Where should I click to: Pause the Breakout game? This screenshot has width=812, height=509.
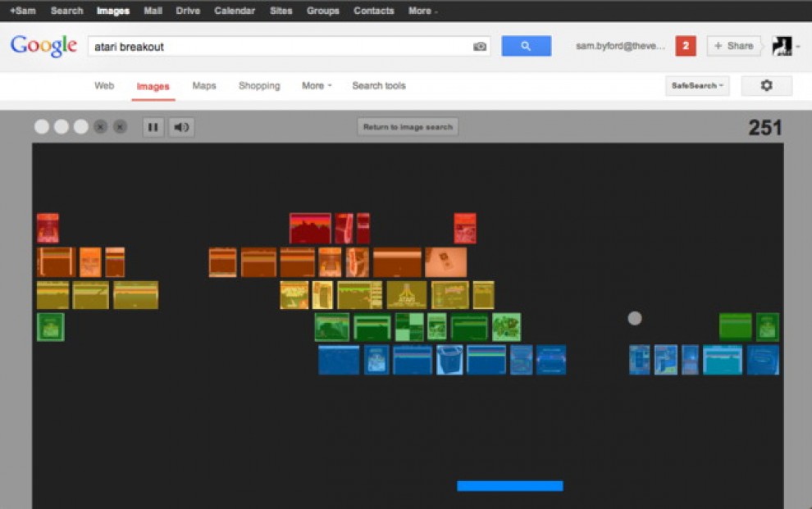(x=153, y=127)
